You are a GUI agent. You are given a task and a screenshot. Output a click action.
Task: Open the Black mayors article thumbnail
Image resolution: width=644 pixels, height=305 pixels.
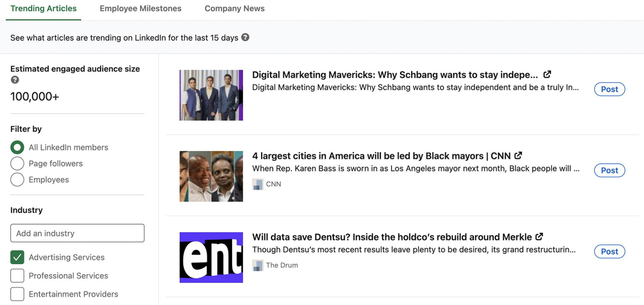click(211, 176)
